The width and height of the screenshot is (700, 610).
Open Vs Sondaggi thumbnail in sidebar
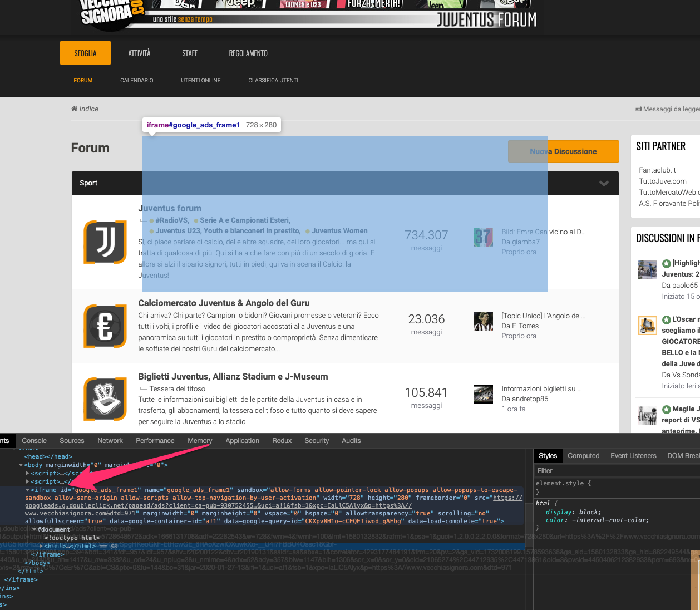648,325
